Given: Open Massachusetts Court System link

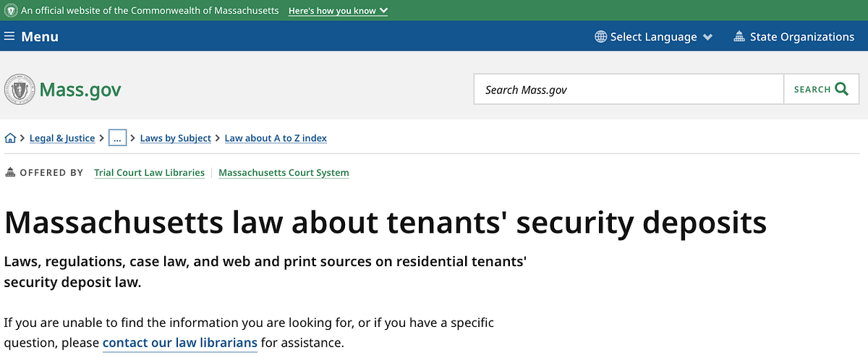Looking at the screenshot, I should point(284,173).
